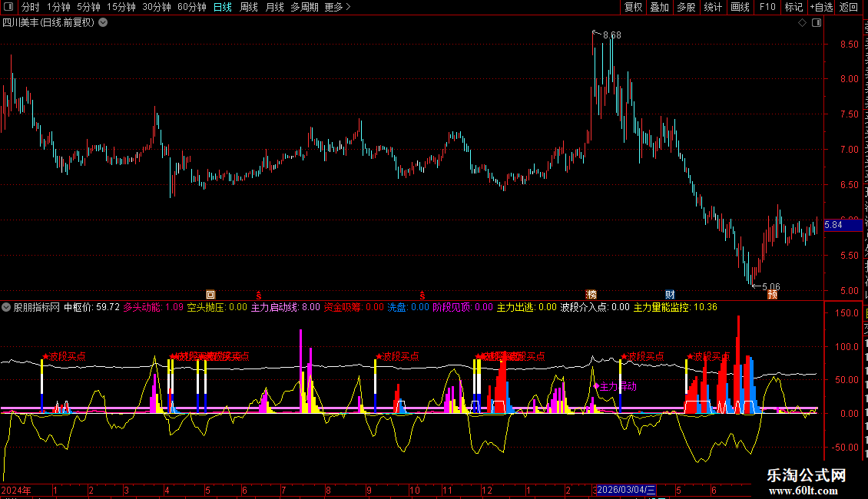Click the panel layout icon at top-left
The height and width of the screenshot is (499, 868).
[8, 7]
